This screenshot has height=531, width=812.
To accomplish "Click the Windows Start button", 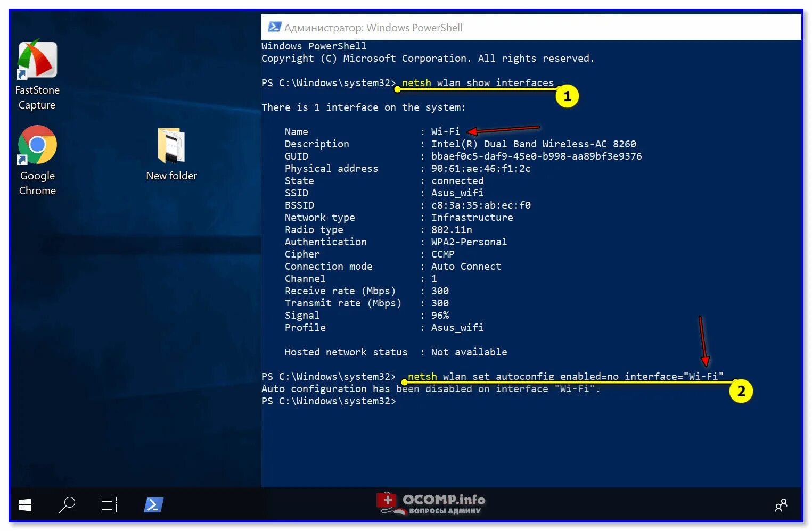I will pos(25,504).
